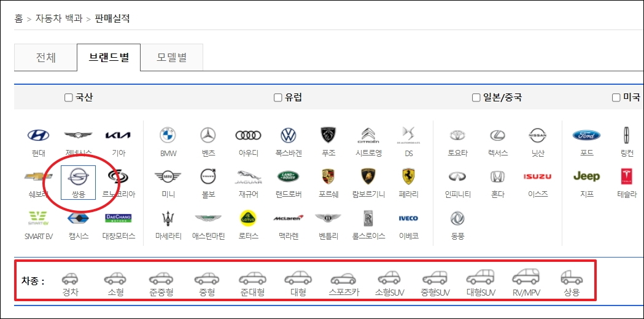Select the Infiniti (인피니티) logo
The height and width of the screenshot is (319, 644).
457,177
